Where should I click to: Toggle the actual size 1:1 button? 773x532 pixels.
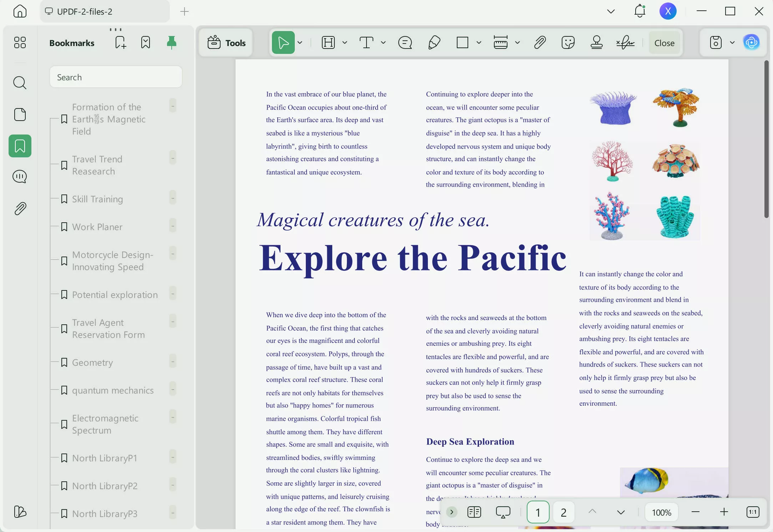[753, 512]
